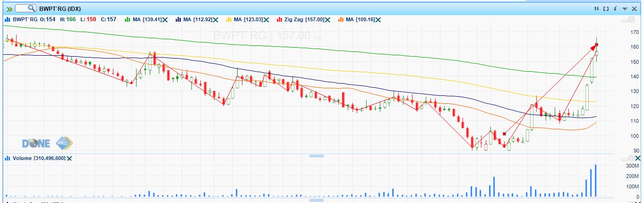This screenshot has height=203, width=644.
Task: Open the chart info icon
Action: point(615,8)
